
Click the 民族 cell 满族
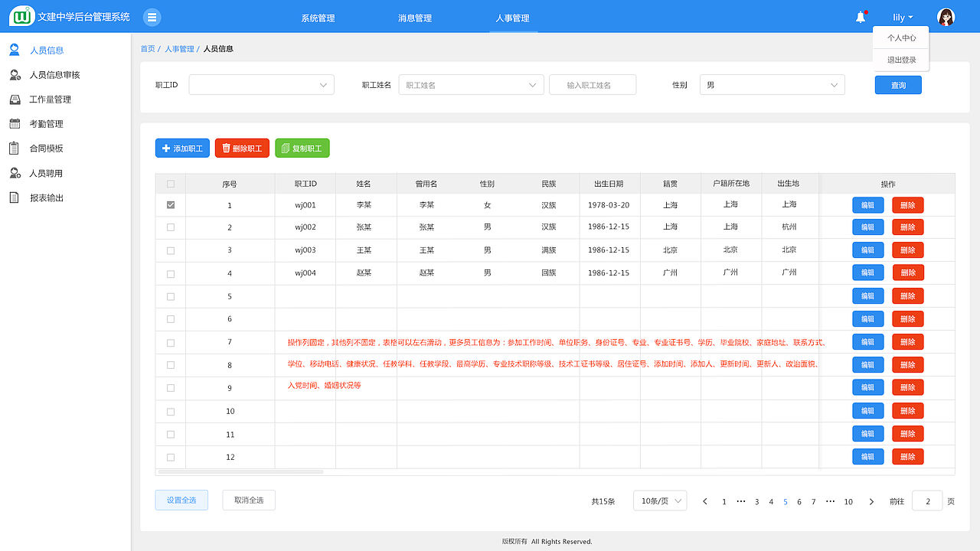[549, 250]
